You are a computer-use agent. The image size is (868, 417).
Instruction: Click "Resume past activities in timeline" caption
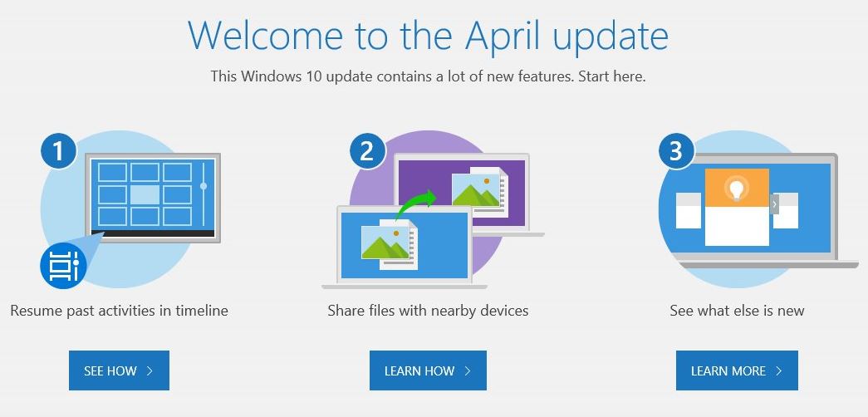119,311
